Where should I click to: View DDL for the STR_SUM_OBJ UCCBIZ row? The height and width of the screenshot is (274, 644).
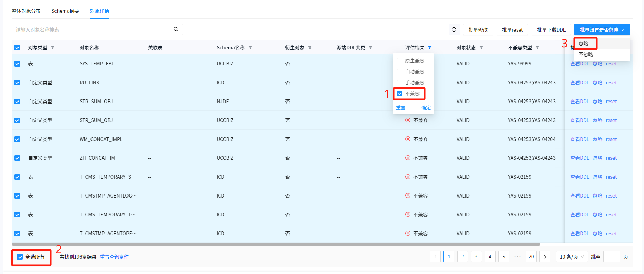(580, 120)
